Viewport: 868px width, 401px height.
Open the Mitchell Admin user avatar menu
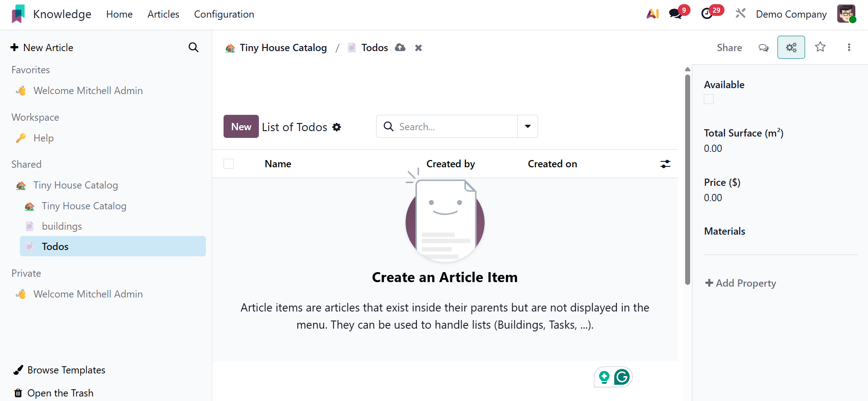click(x=846, y=14)
